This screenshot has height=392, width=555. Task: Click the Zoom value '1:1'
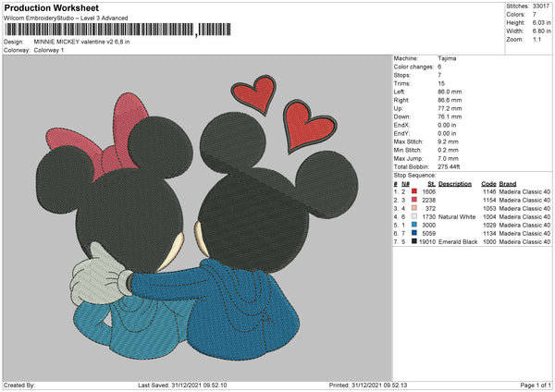pos(536,40)
